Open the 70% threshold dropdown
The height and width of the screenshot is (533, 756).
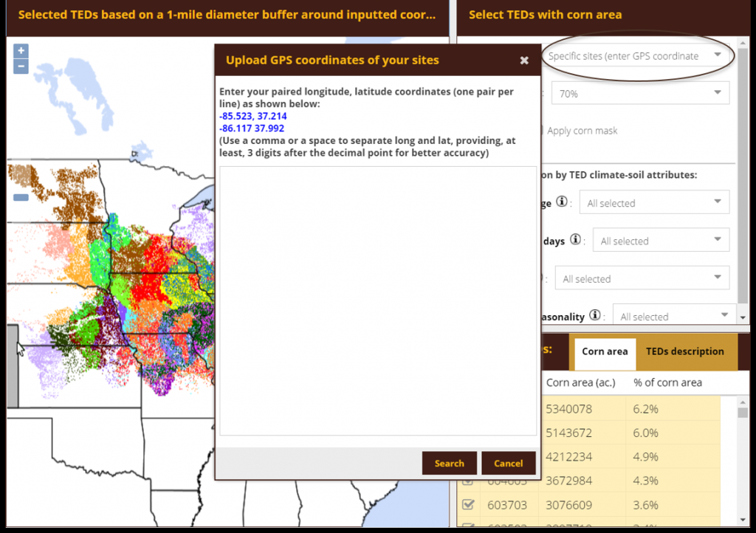640,94
